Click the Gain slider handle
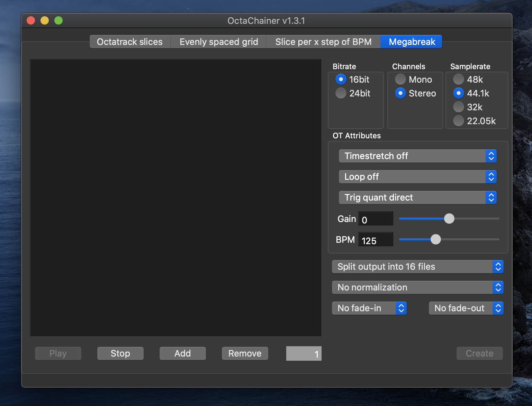 pyautogui.click(x=449, y=219)
